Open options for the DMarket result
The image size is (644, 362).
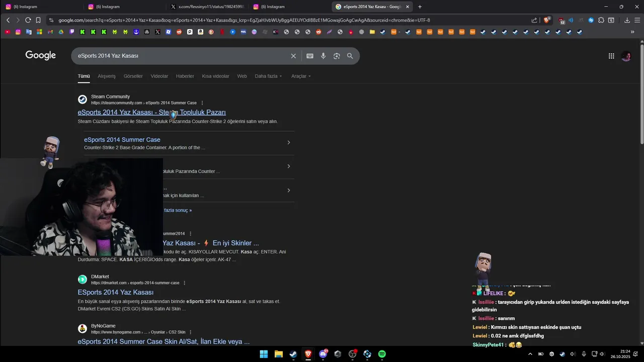coord(185,283)
